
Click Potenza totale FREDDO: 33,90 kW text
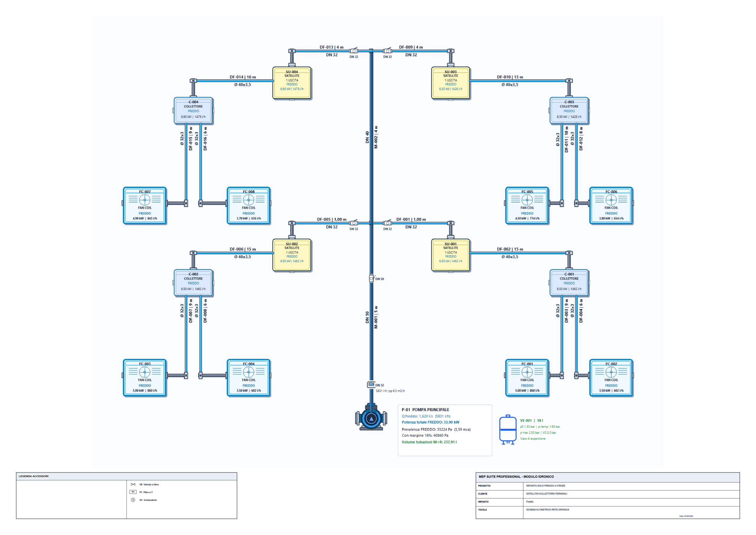coord(430,422)
